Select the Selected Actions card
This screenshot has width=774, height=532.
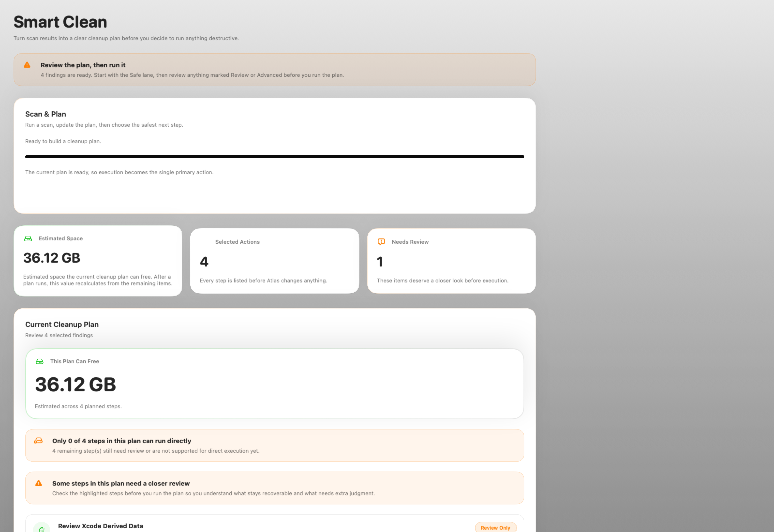coord(274,261)
